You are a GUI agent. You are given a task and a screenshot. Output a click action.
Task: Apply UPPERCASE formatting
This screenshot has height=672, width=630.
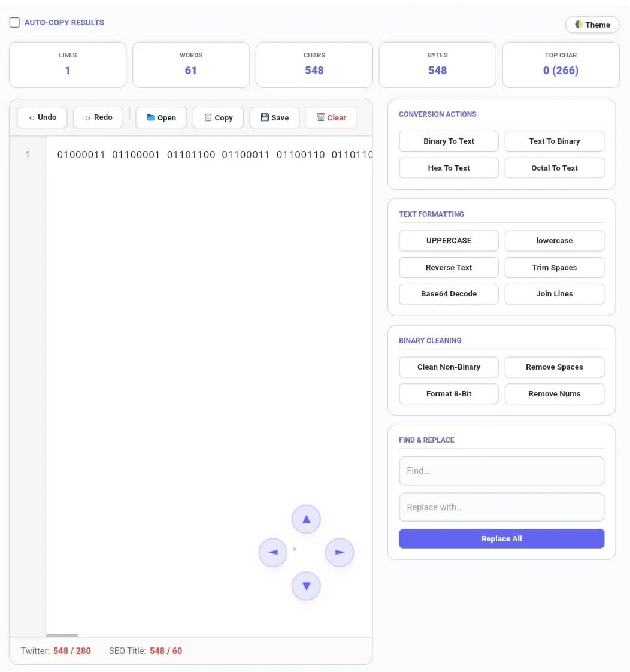coord(448,240)
